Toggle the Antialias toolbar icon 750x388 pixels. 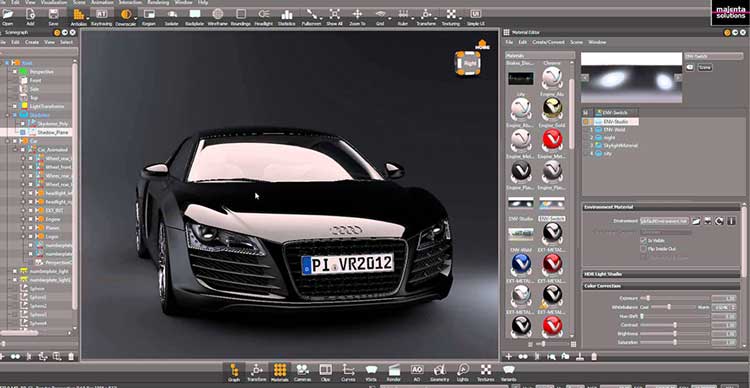coord(79,14)
